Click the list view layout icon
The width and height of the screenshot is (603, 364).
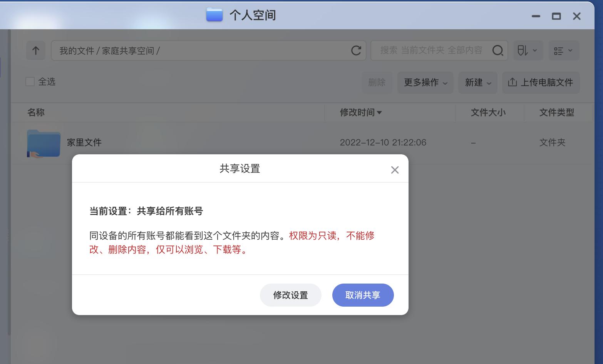pos(559,50)
